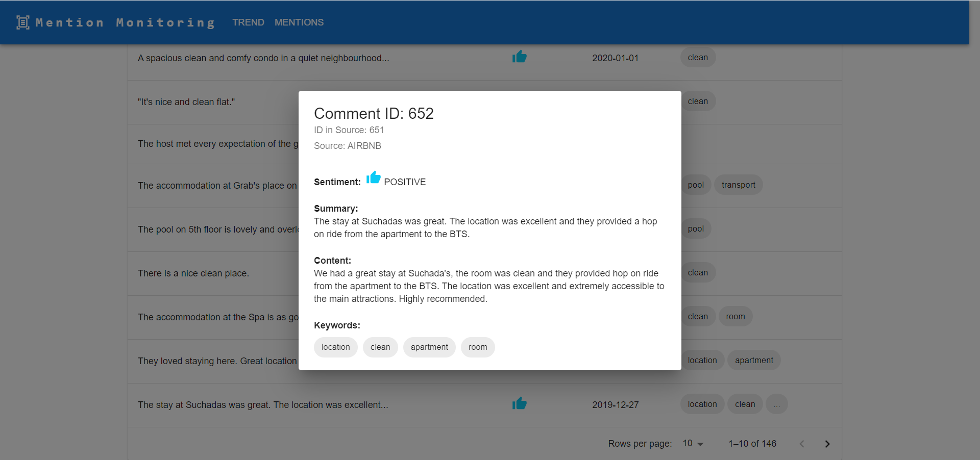The image size is (980, 460).
Task: Go to next page of mentions
Action: point(827,444)
